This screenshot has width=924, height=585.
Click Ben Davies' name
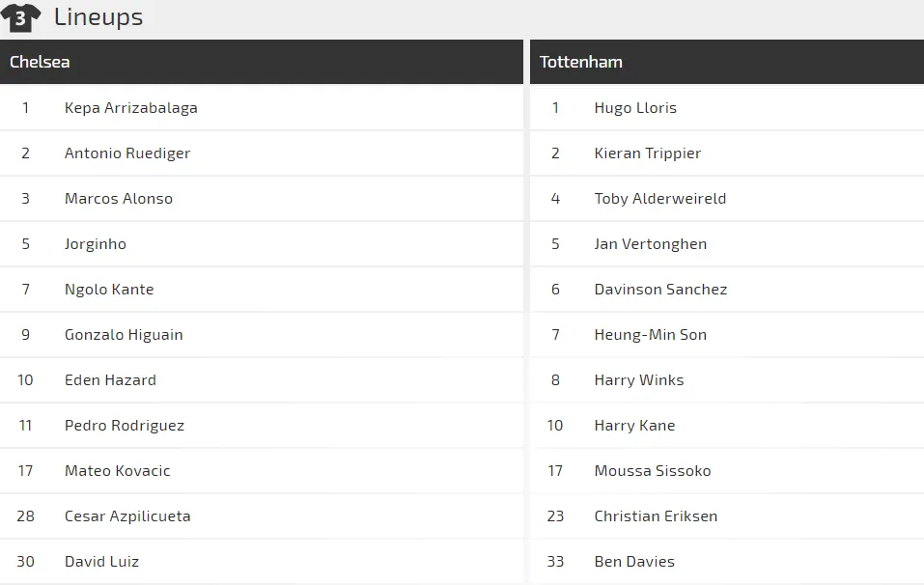[x=634, y=561]
